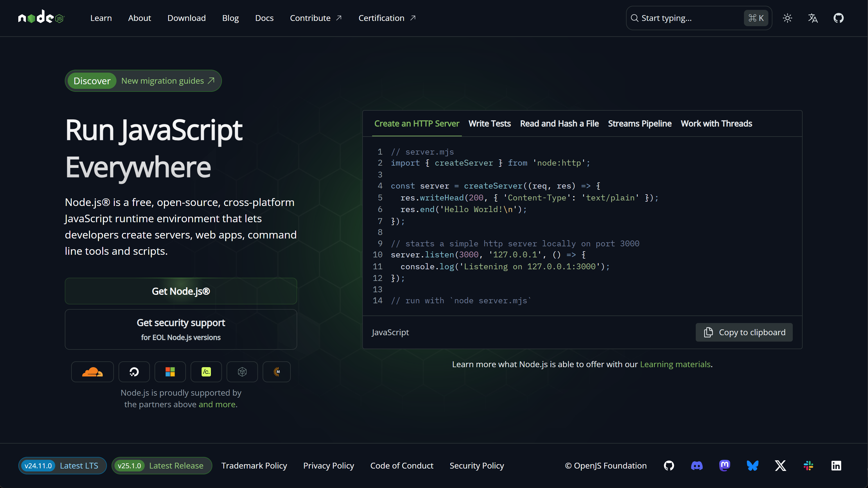Click arrow icon beside New migration guides
The image size is (868, 488).
[x=211, y=80]
